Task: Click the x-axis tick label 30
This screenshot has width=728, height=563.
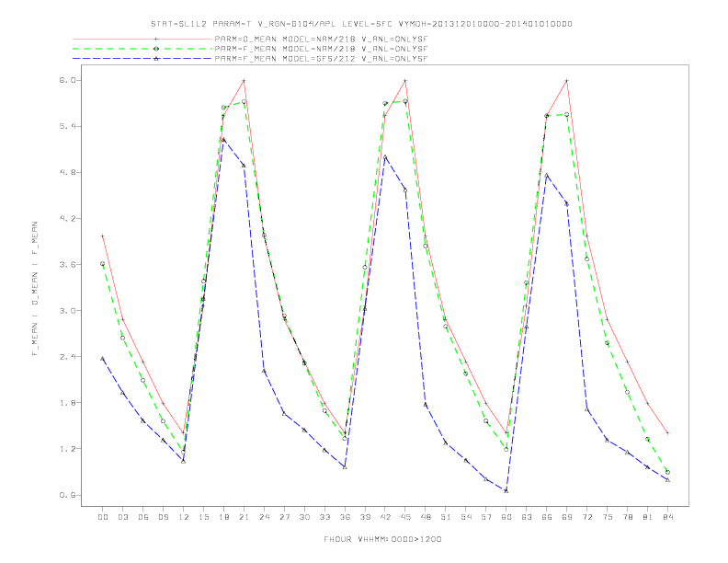Action: pyautogui.click(x=304, y=517)
